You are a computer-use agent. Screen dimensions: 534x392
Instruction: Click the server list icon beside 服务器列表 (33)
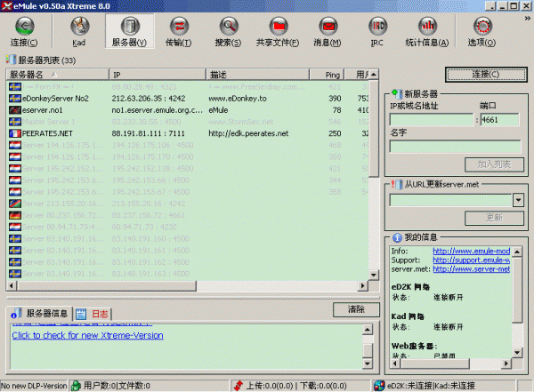pyautogui.click(x=11, y=60)
